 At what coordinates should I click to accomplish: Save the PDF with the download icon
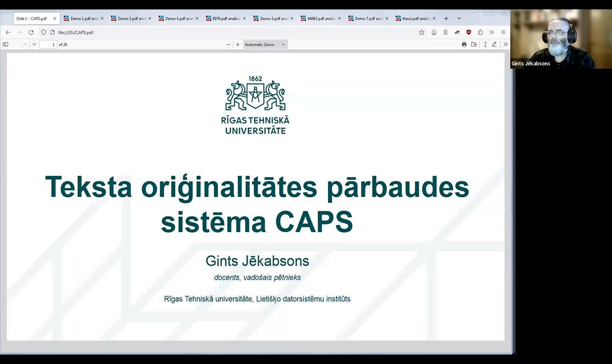point(474,45)
